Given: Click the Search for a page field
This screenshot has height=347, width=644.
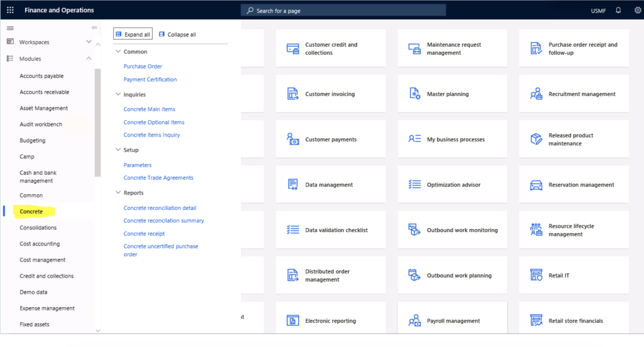Looking at the screenshot, I should (x=343, y=10).
